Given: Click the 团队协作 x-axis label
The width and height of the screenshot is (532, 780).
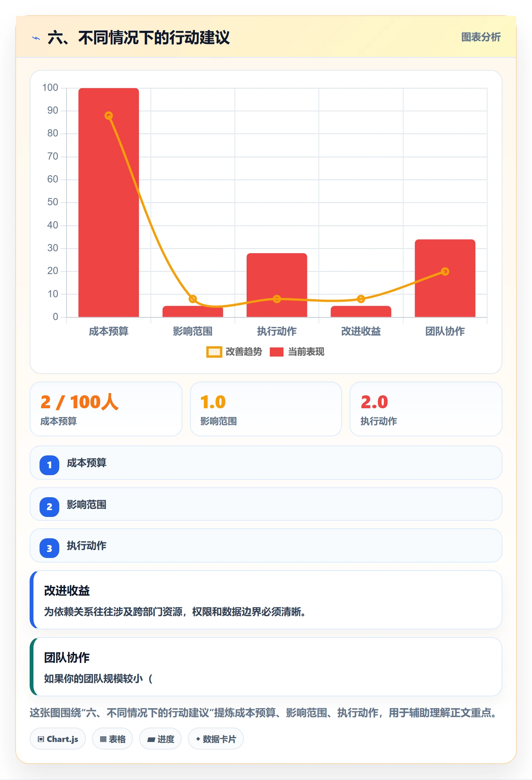Looking at the screenshot, I should coord(445,331).
